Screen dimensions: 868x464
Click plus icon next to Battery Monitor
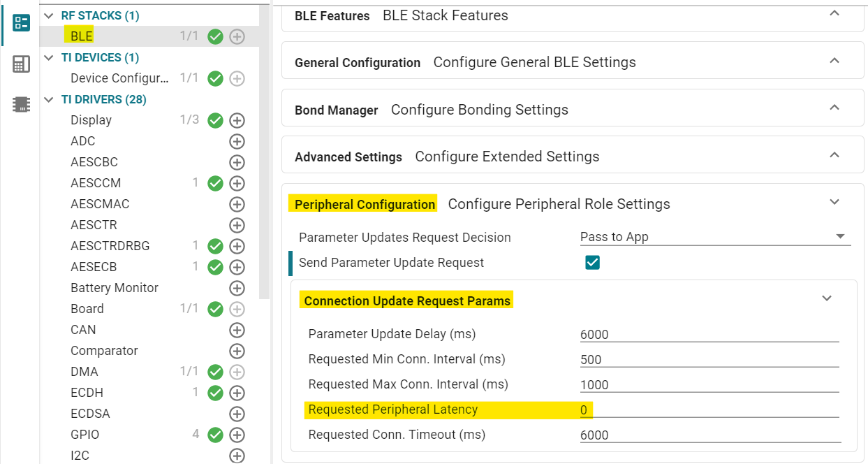point(237,288)
